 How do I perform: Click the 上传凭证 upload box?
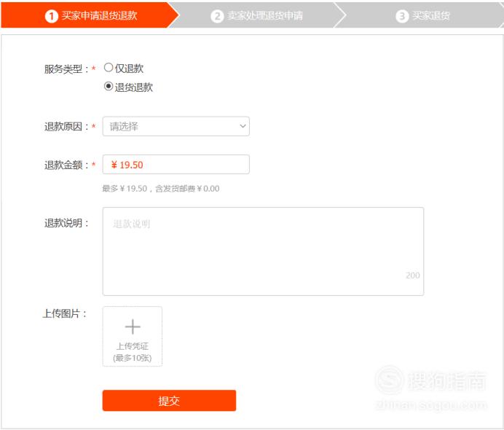click(133, 336)
